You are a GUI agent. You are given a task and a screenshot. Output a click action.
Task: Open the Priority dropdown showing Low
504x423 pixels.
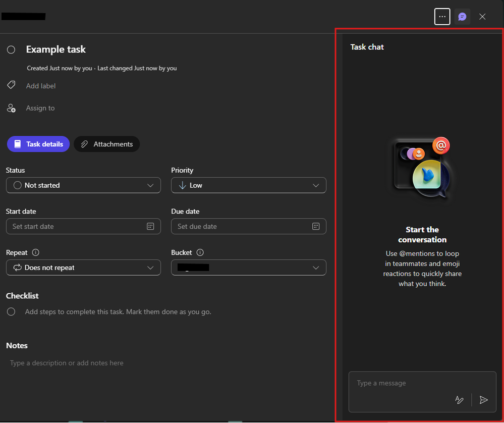[x=248, y=185]
